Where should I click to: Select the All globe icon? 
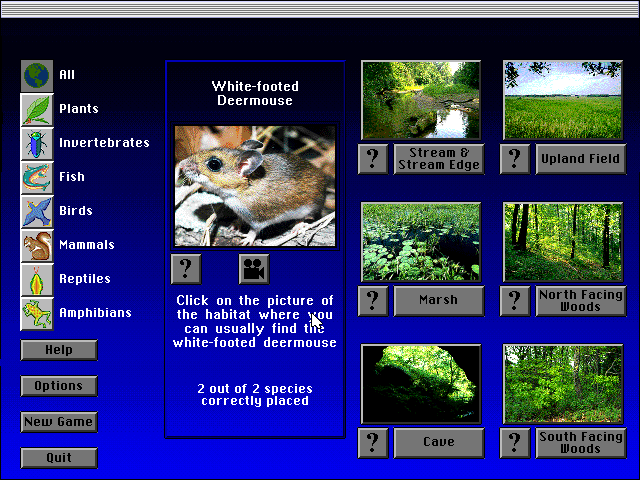pos(37,76)
